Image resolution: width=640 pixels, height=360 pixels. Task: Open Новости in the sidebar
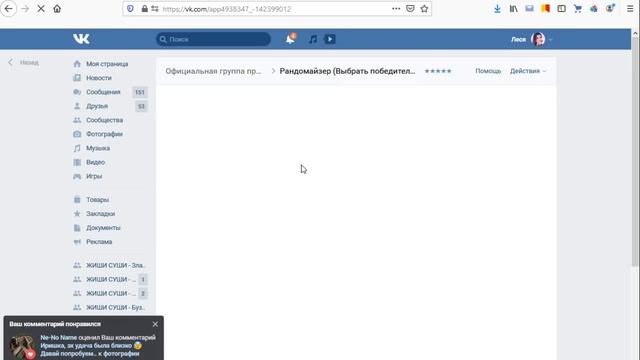pyautogui.click(x=99, y=78)
